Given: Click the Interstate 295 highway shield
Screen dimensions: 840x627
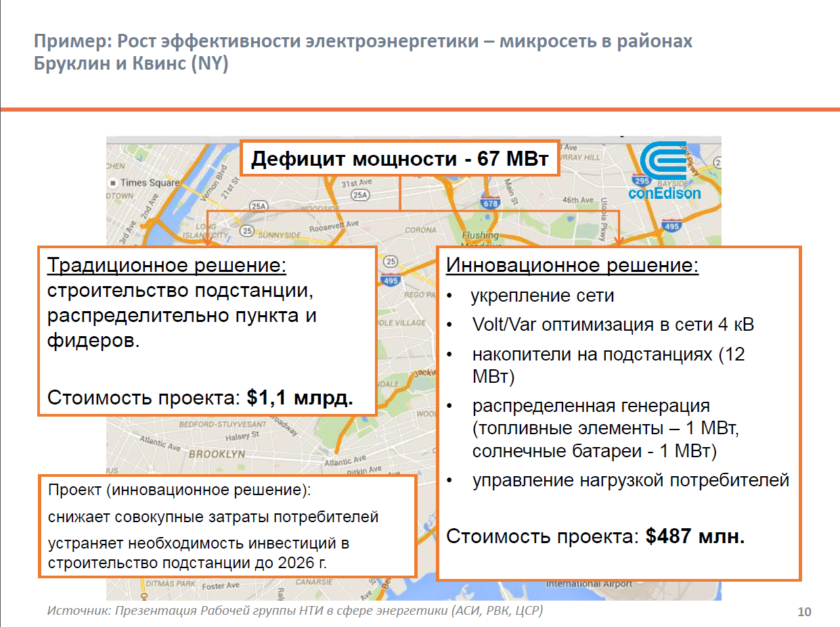Looking at the screenshot, I should click(x=642, y=181).
